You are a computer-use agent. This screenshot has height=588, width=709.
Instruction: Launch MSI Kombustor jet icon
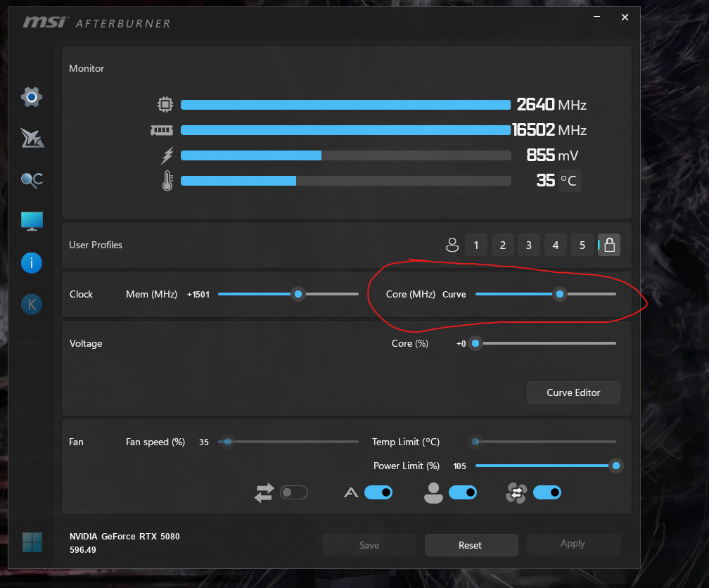tap(32, 138)
